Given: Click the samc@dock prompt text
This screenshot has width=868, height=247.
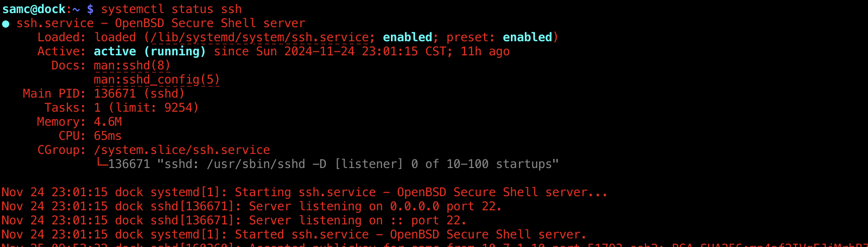Looking at the screenshot, I should pos(34,9).
